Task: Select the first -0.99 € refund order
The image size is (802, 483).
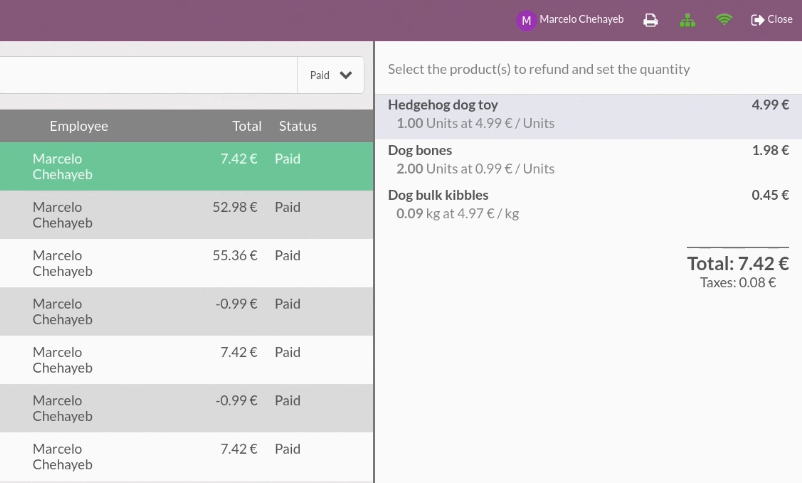Action: (186, 312)
